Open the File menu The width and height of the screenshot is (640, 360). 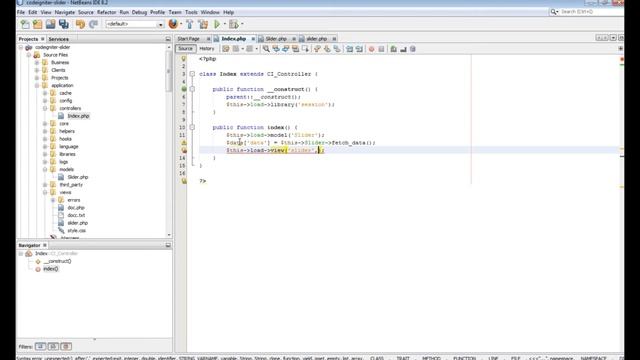[21, 12]
